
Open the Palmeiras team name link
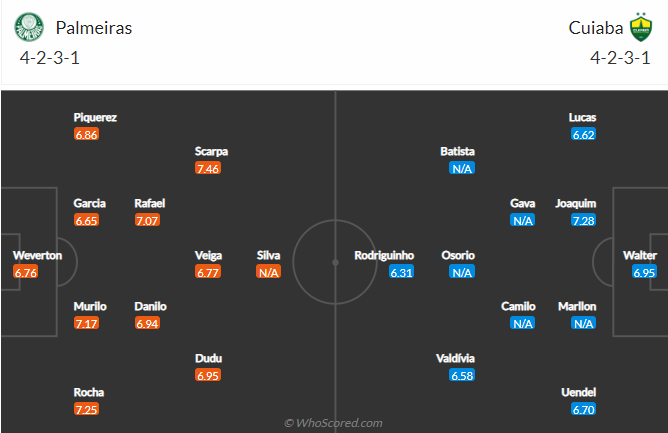coord(94,28)
